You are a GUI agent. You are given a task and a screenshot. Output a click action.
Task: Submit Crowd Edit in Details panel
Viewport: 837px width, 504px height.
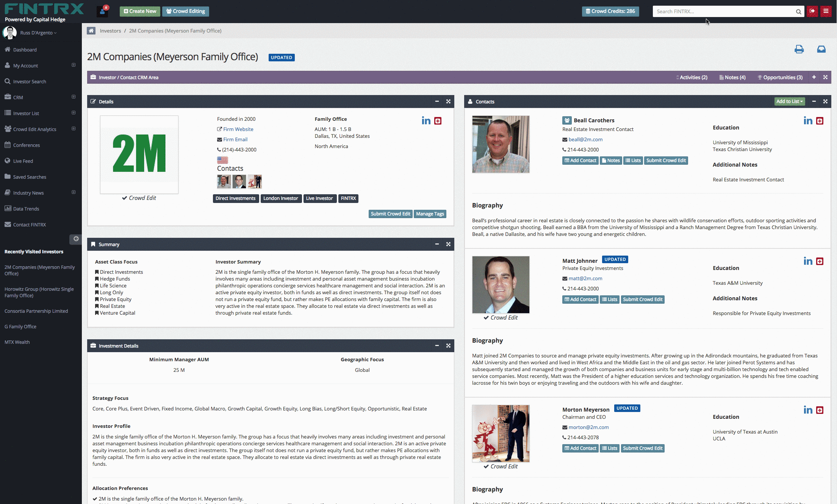pyautogui.click(x=390, y=214)
